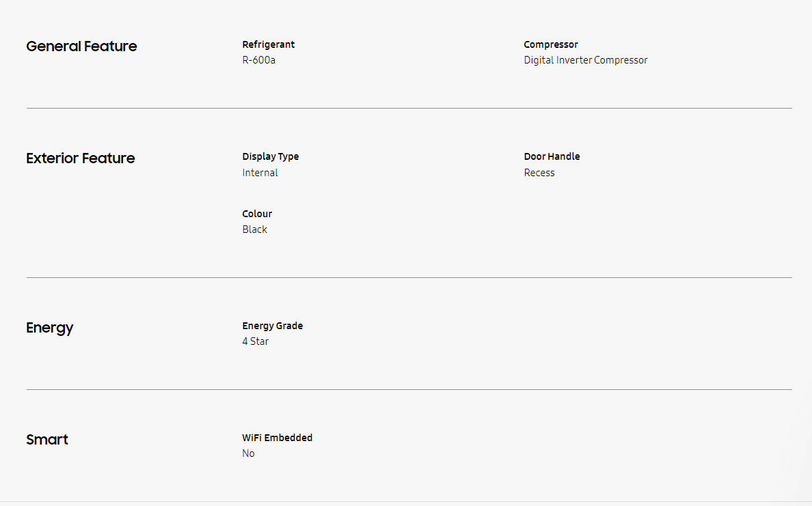
Task: Select the Energy Grade label
Action: click(273, 326)
